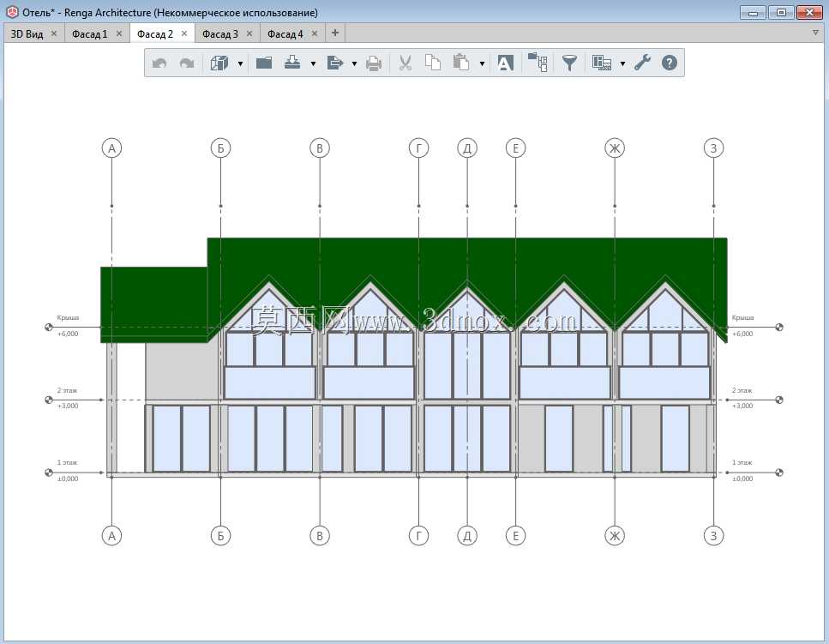Click left level marker symbol at Крыша
The height and width of the screenshot is (644, 829).
[49, 328]
